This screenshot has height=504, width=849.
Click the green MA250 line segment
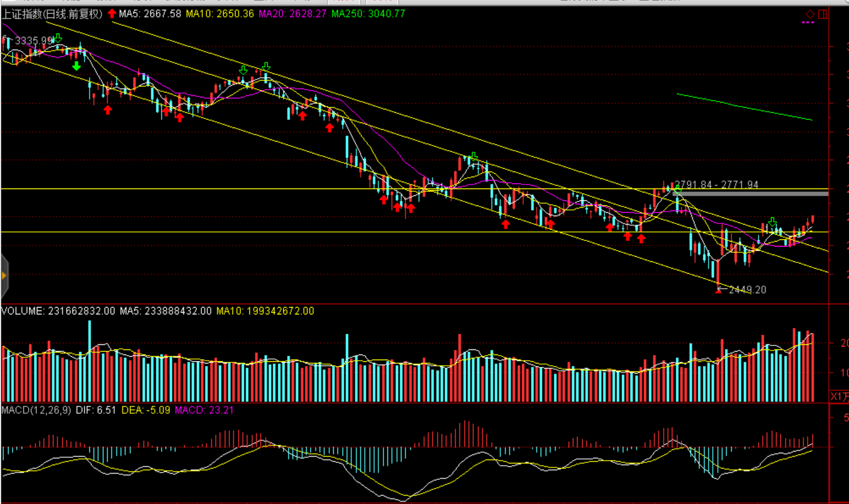tap(744, 107)
